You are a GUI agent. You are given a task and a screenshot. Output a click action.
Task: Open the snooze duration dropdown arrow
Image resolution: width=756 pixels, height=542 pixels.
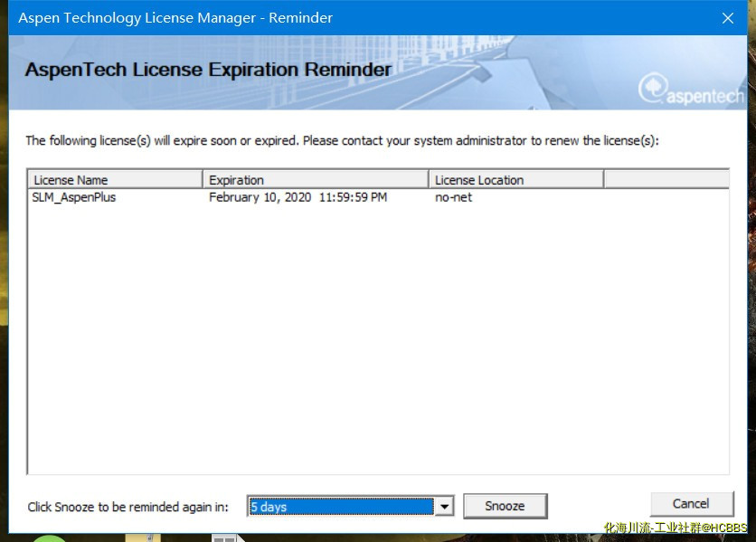(445, 507)
